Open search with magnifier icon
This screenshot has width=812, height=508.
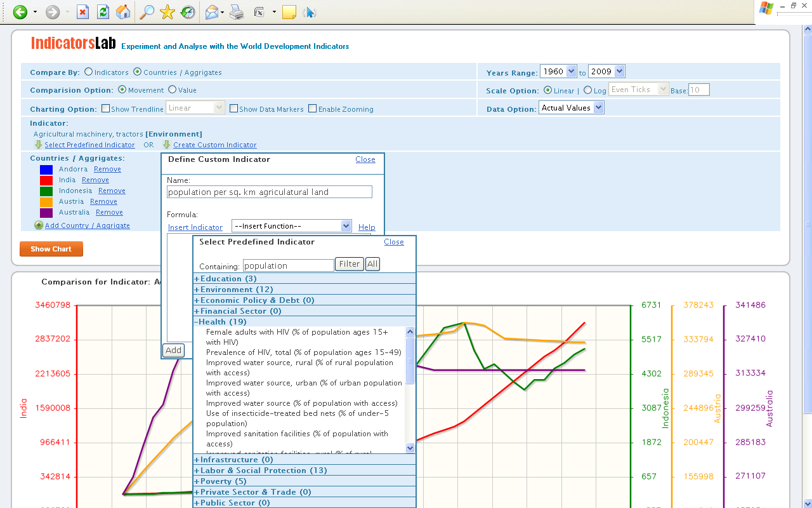[x=147, y=11]
